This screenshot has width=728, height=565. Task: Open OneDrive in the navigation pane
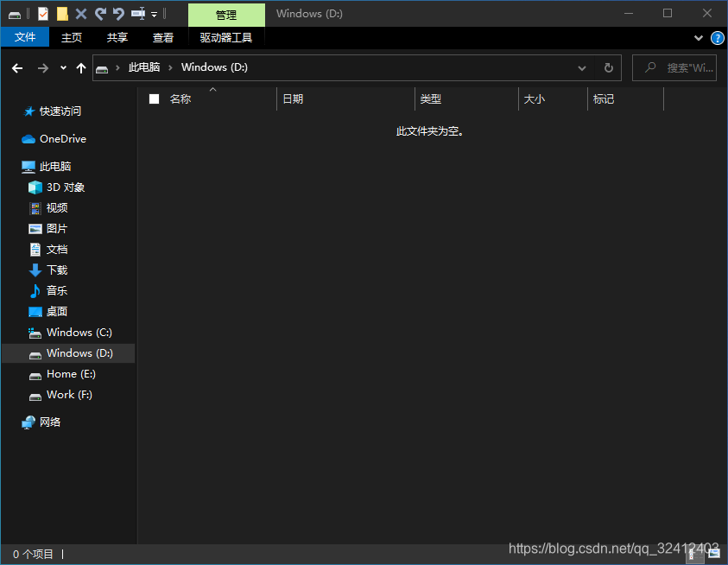63,139
